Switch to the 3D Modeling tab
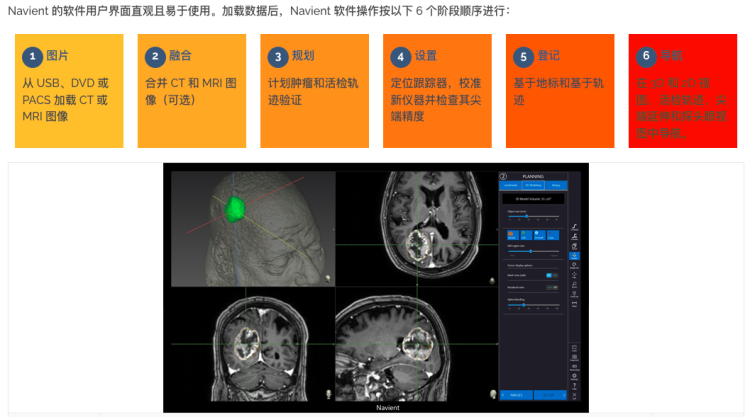 click(533, 185)
